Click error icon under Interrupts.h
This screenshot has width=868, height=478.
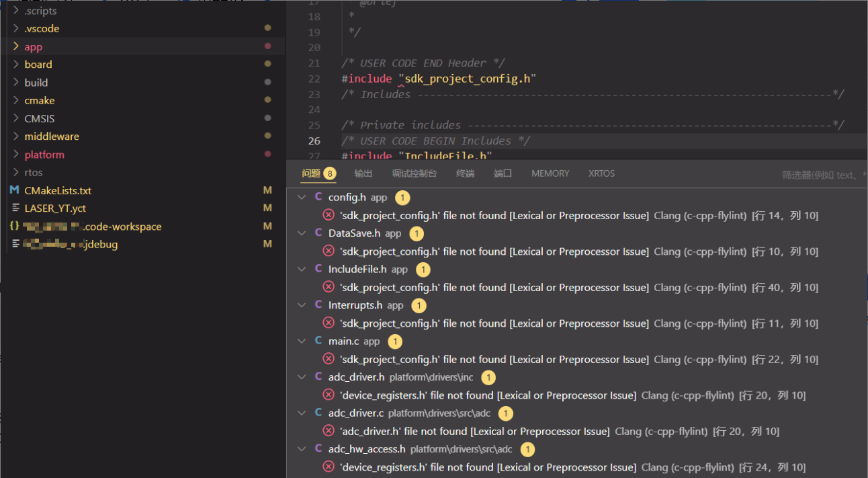[329, 323]
